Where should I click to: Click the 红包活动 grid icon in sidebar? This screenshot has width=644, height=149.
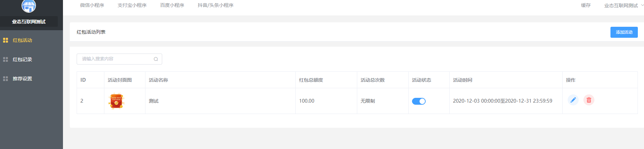click(5, 40)
